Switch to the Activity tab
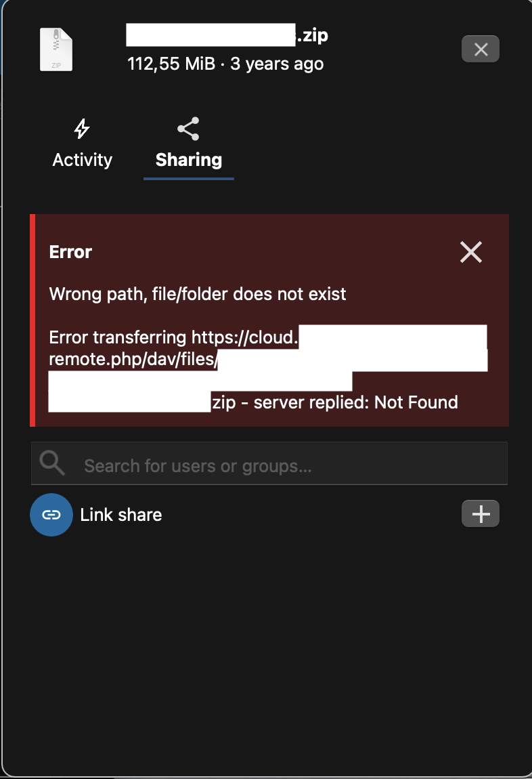Viewport: 532px width, 779px height. pos(83,160)
